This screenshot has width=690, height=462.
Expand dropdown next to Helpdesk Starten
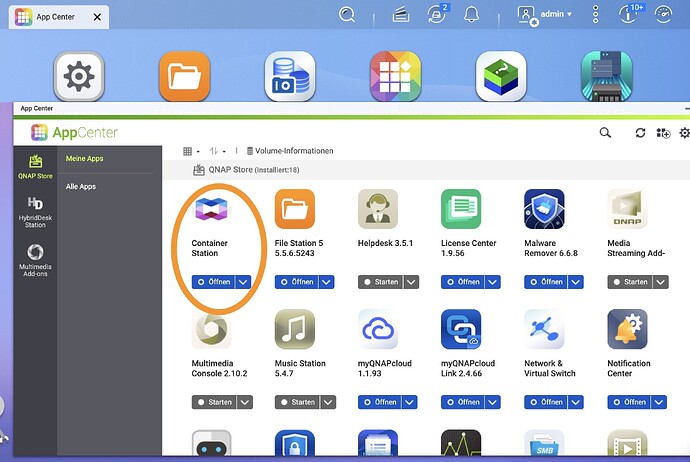[411, 282]
